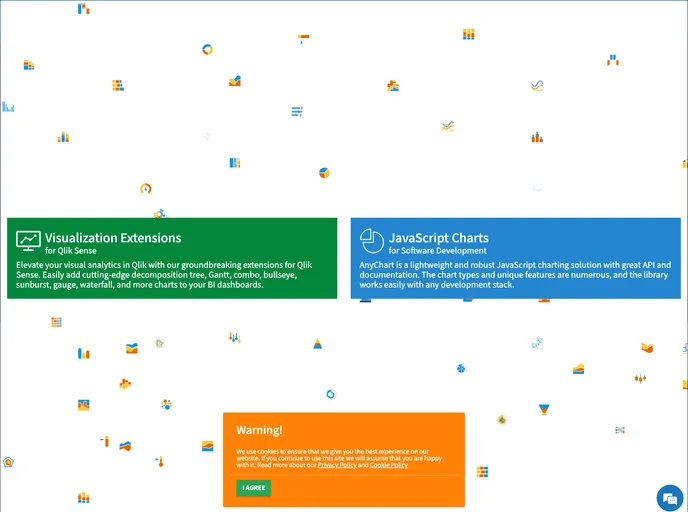
Task: Click the thermometer gauge icon
Action: coord(159,461)
